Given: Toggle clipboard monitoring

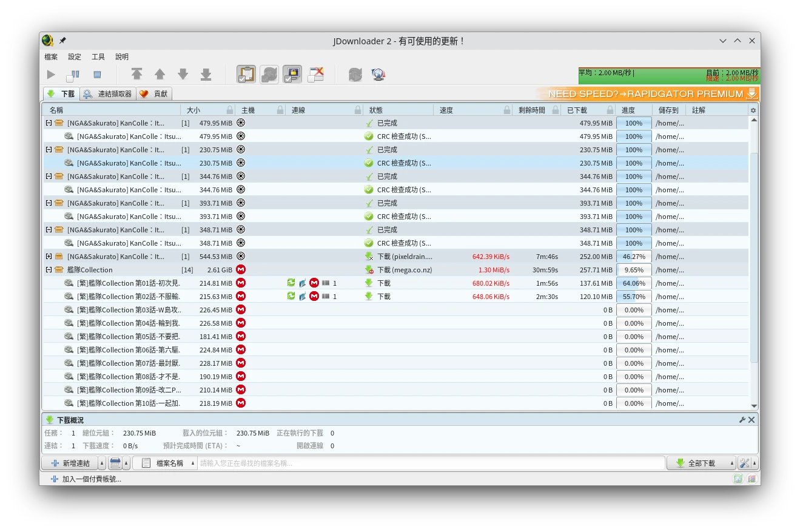Looking at the screenshot, I should tap(246, 75).
